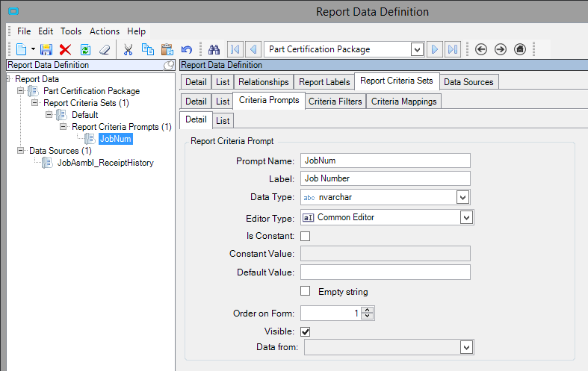The image size is (588, 371).
Task: Open the Actions menu
Action: (104, 31)
